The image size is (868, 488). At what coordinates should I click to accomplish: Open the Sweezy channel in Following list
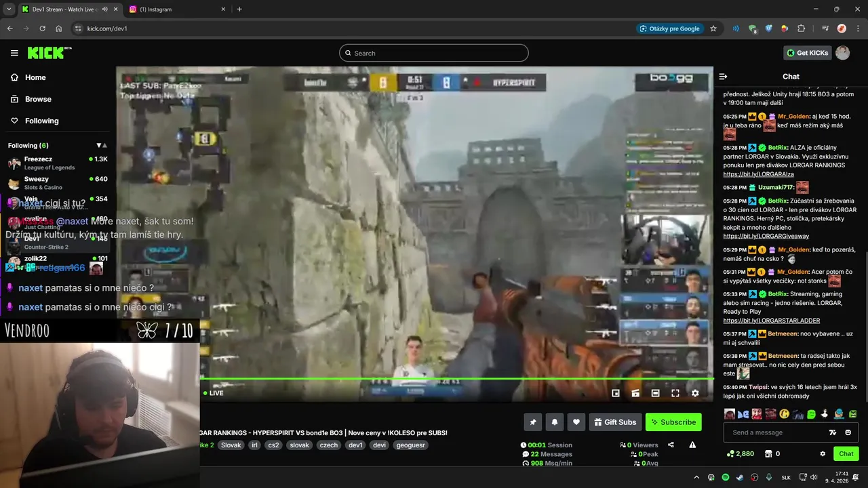58,182
